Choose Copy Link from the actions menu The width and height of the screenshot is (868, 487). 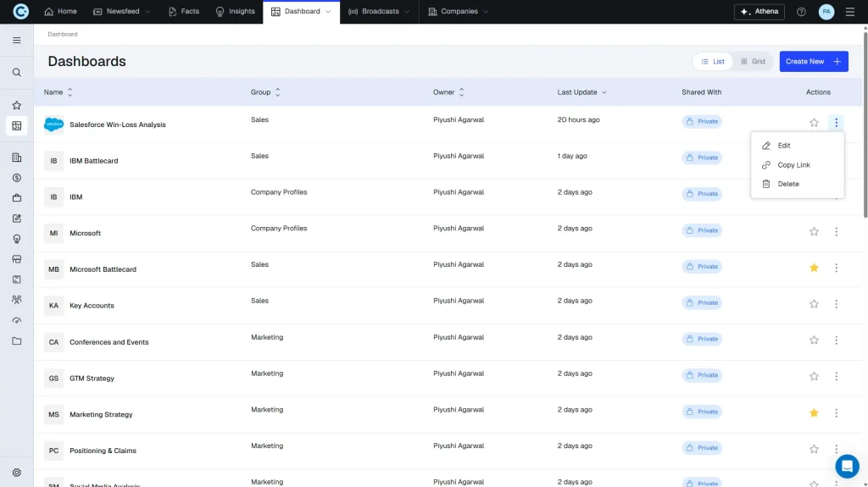point(797,165)
